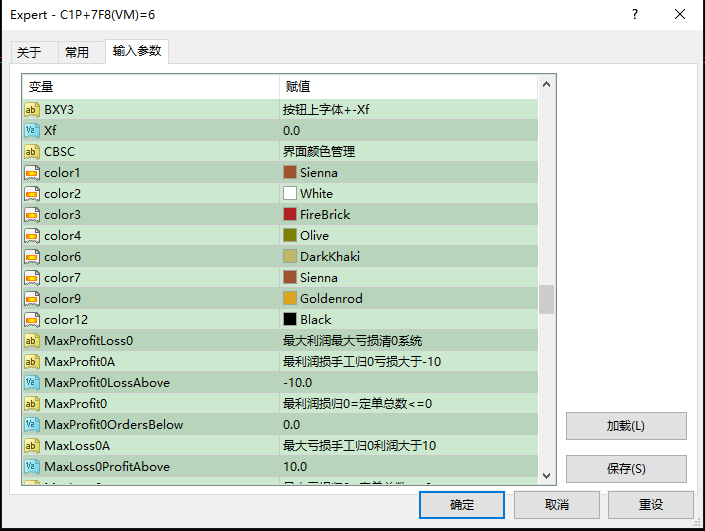Select the value 最利润损手工归0亏损大于-10
705x531 pixels.
click(362, 362)
